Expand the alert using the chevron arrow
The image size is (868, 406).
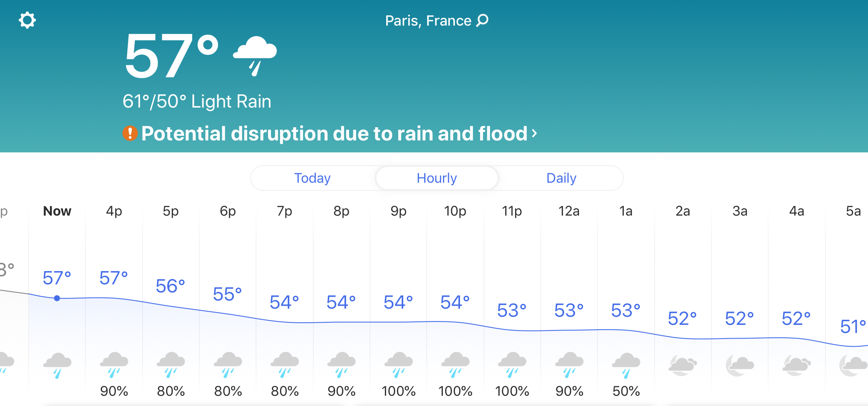coord(534,134)
